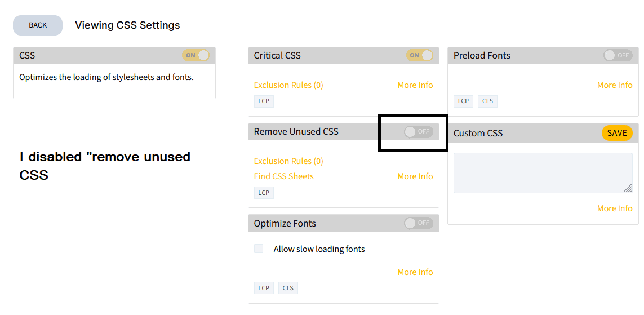
Task: Open Critical CSS Exclusion Rules link
Action: [x=288, y=85]
